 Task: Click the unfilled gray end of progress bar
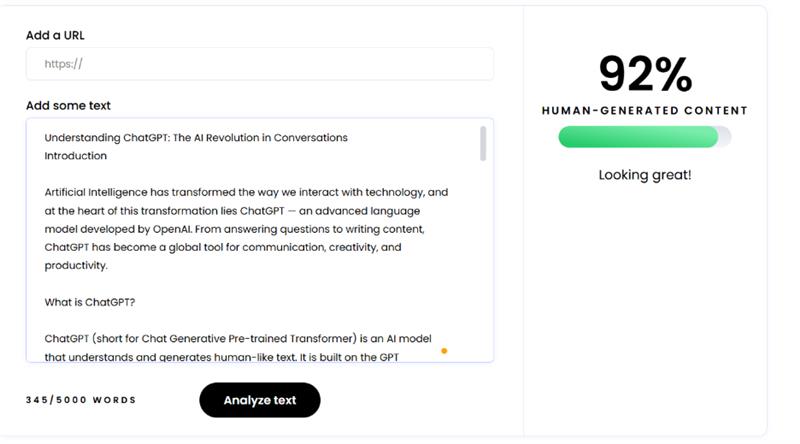point(725,137)
